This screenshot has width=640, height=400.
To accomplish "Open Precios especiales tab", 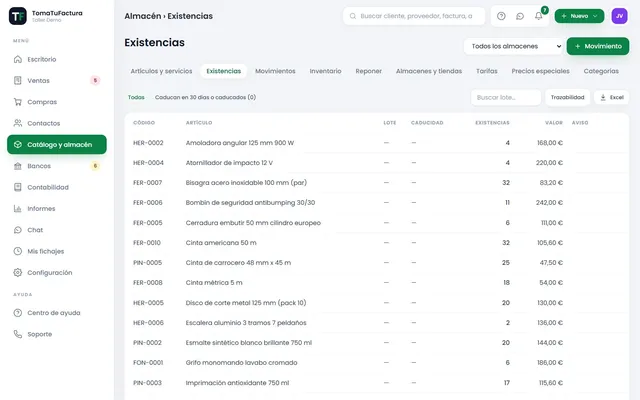I will click(x=540, y=71).
